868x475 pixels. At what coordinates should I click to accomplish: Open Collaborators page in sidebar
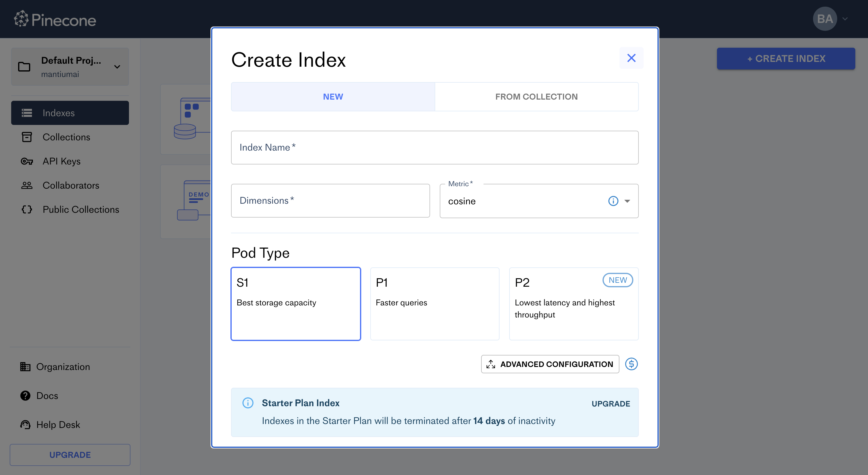(x=71, y=186)
